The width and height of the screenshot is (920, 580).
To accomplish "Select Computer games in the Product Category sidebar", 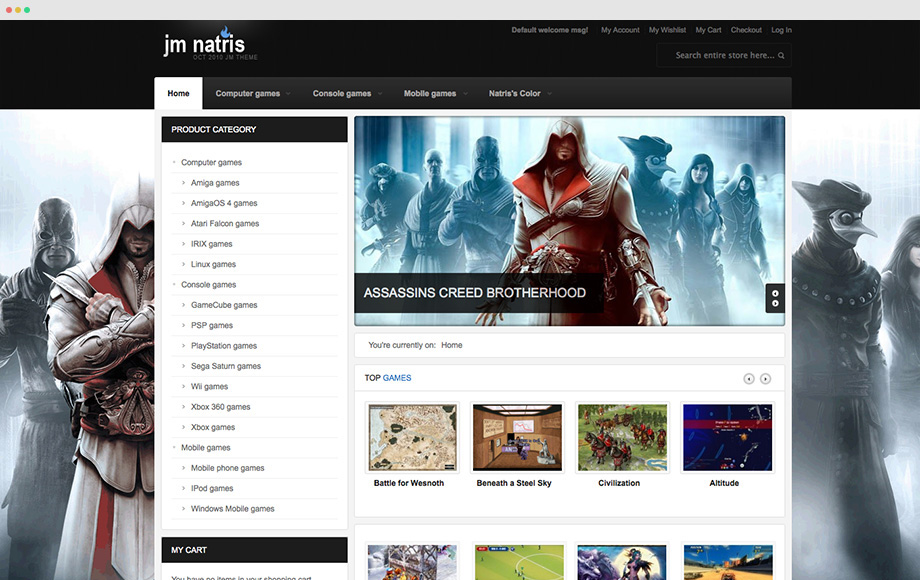I will tap(211, 162).
